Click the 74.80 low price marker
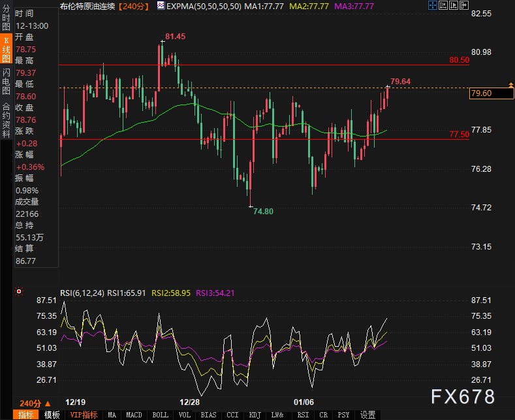 pos(263,212)
